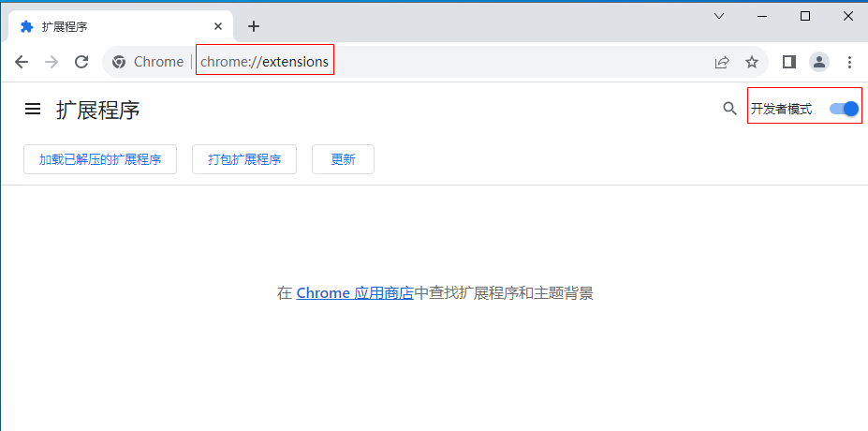
Task: Select the 扩展程序 browser tab
Action: click(120, 26)
